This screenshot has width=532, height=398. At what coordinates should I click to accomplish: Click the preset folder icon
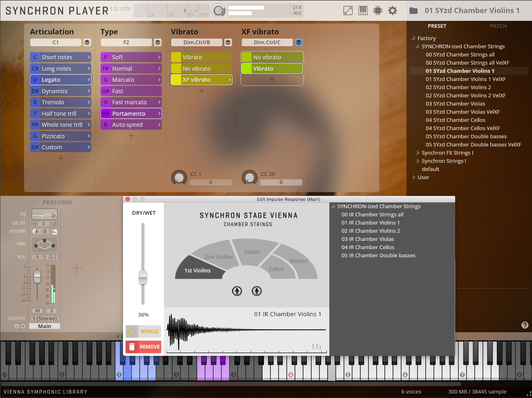[x=414, y=11]
